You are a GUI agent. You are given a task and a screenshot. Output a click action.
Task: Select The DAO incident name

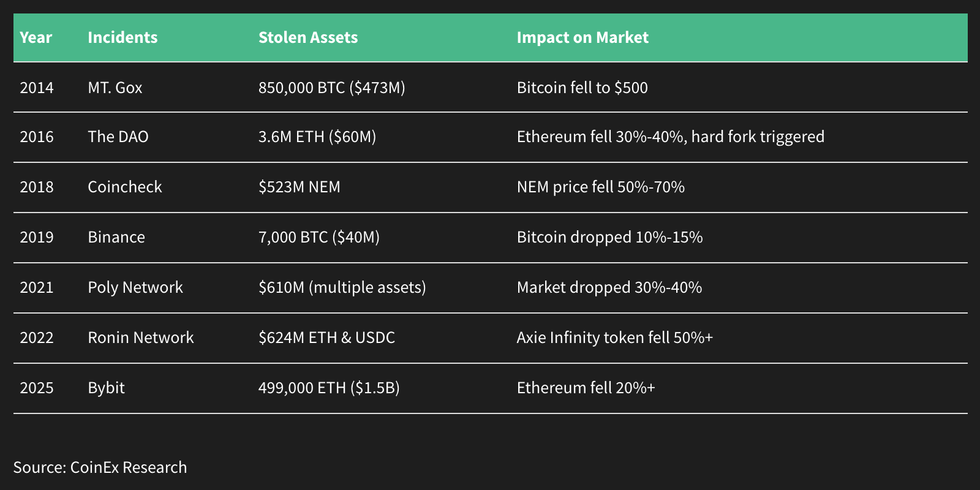118,137
